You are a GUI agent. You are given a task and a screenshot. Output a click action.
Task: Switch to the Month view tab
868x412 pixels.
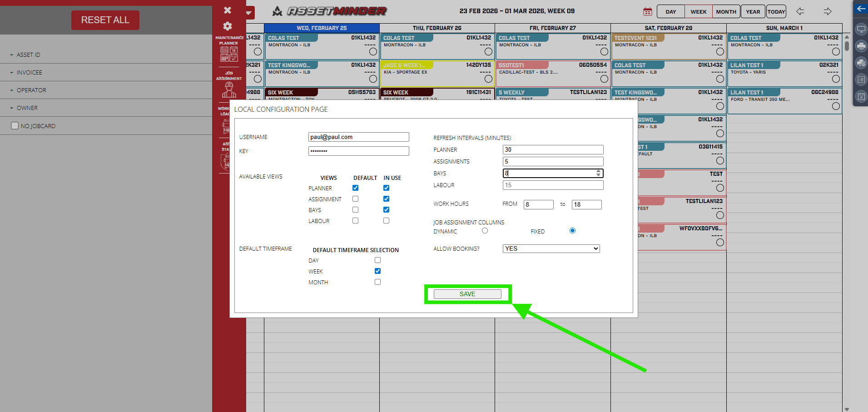click(x=726, y=12)
